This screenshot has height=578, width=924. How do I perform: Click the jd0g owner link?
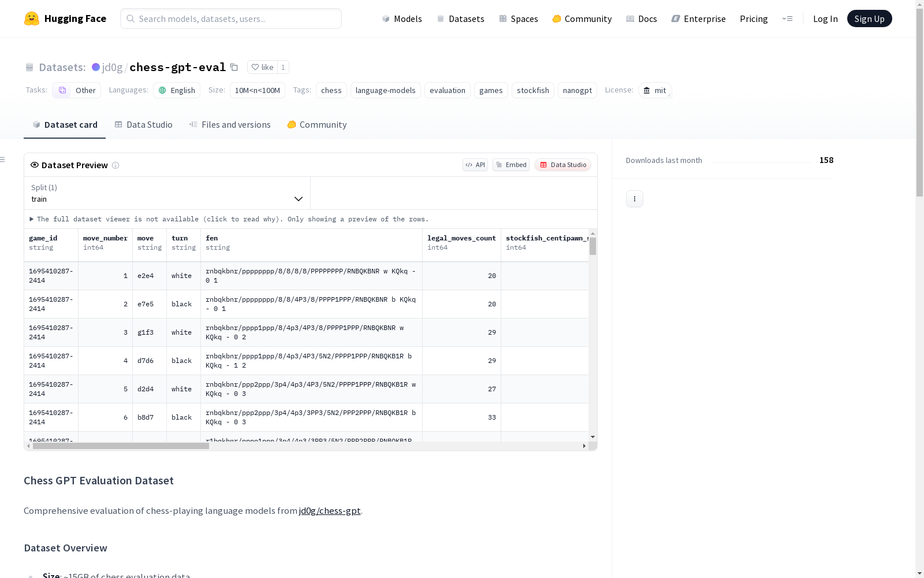(x=112, y=67)
